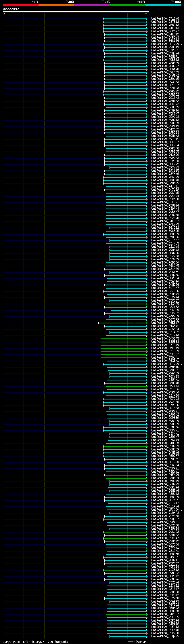Click the red ~20% identity legend segment

21,5
